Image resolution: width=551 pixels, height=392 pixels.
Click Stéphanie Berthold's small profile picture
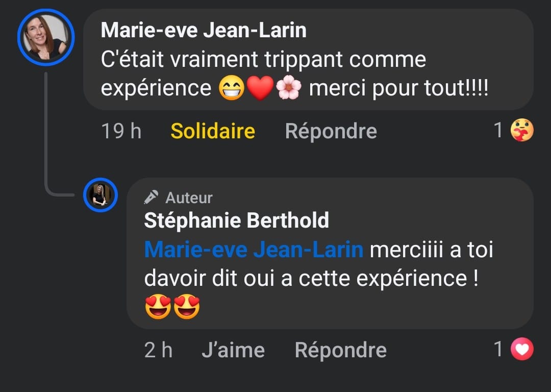(x=101, y=195)
